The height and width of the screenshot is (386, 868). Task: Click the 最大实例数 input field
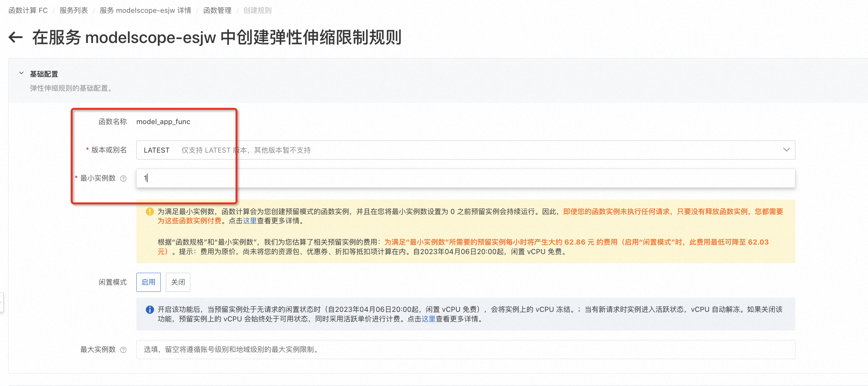pyautogui.click(x=465, y=349)
